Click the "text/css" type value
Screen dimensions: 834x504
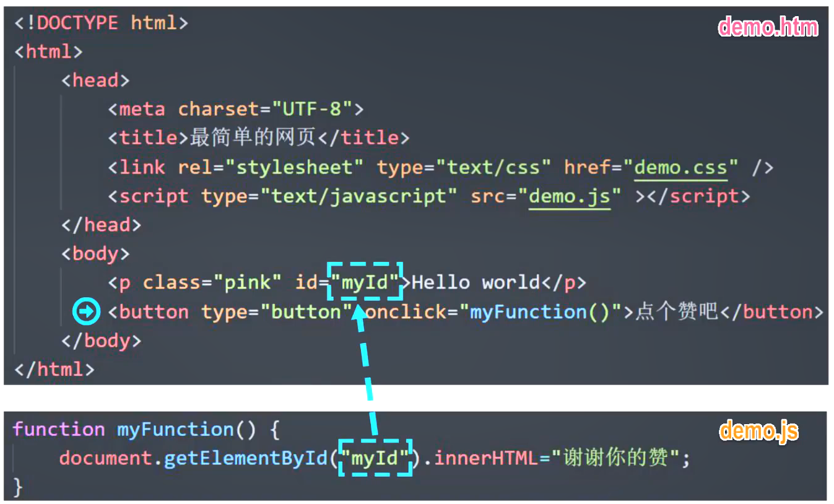[493, 167]
